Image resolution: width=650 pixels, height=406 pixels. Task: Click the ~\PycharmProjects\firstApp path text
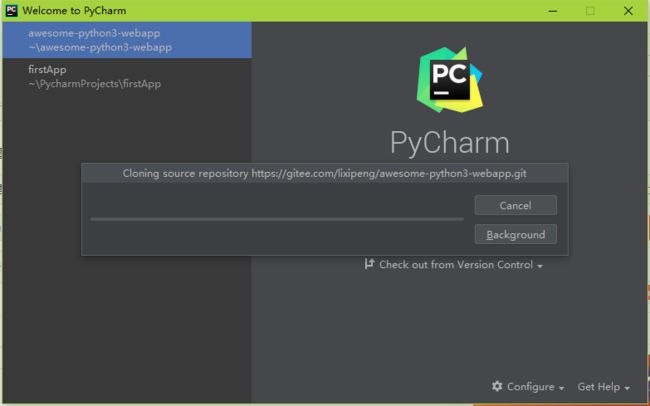(x=95, y=84)
